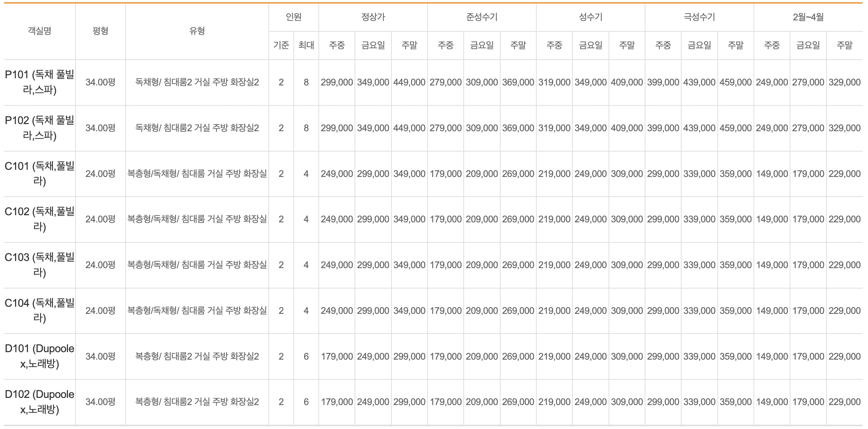Click 2월~4월 금요일 279,000 in P102 row
This screenshot has width=868, height=429.
(808, 128)
